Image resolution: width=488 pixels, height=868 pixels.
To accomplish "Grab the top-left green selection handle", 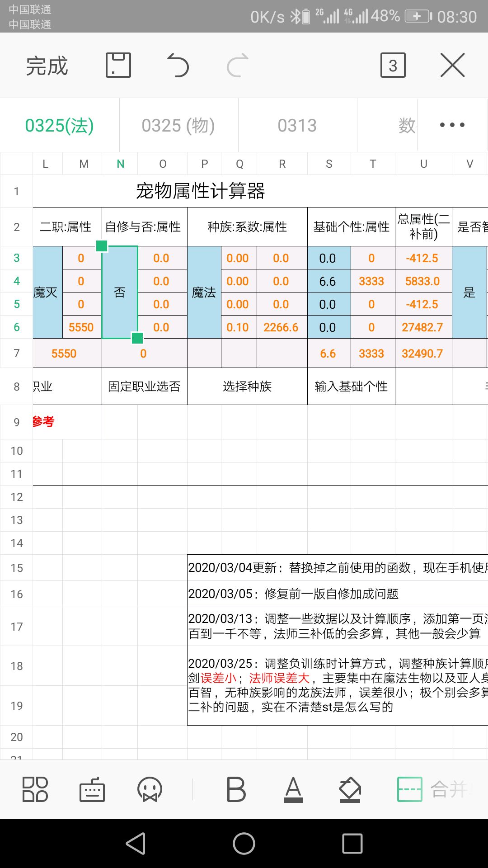I will pos(102,246).
